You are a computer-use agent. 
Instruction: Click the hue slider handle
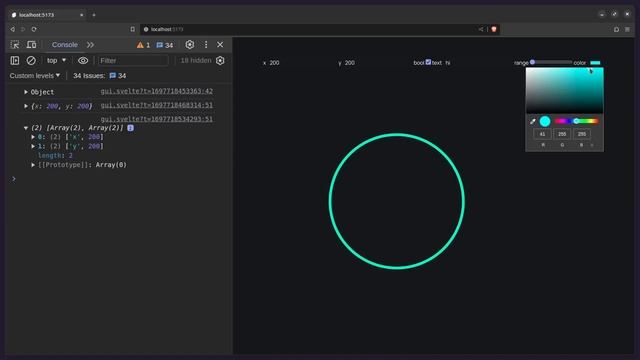click(576, 121)
